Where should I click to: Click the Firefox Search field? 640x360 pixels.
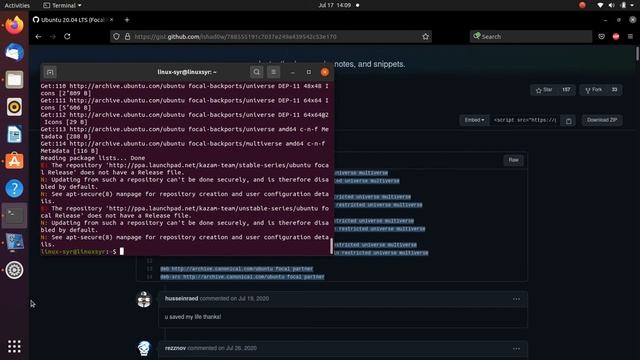coord(531,36)
